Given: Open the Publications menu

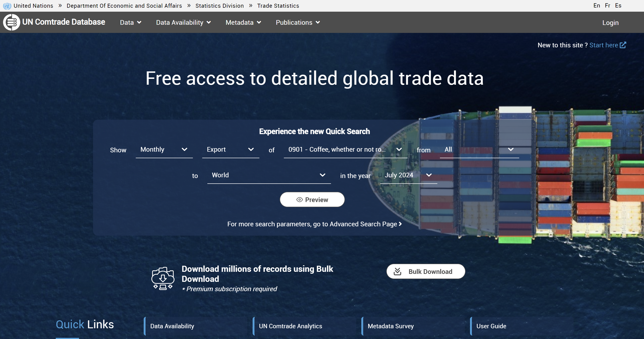Looking at the screenshot, I should tap(297, 22).
